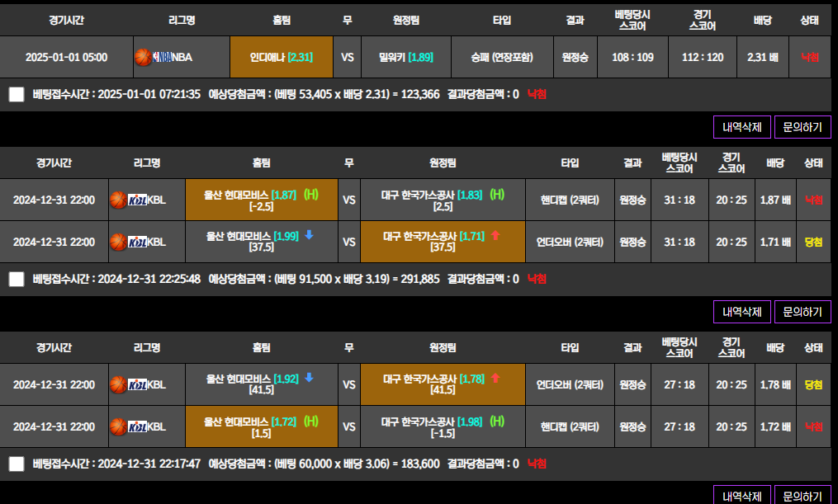
Task: Click the 밀워키 [1.89] away team cell
Action: point(405,57)
